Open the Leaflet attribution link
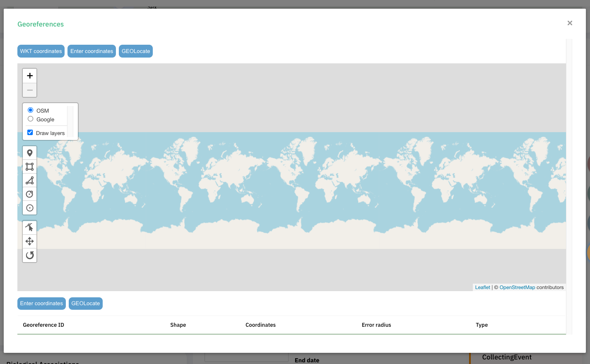This screenshot has width=590, height=364. (x=482, y=287)
